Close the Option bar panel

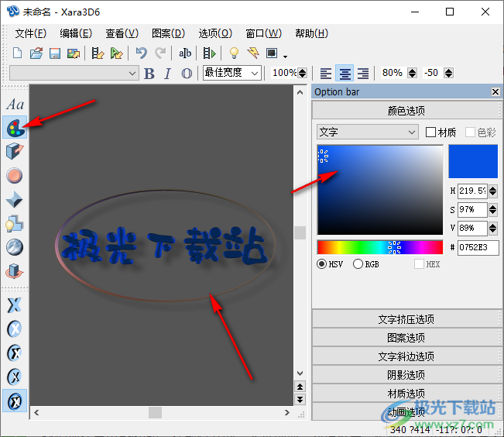[x=495, y=92]
